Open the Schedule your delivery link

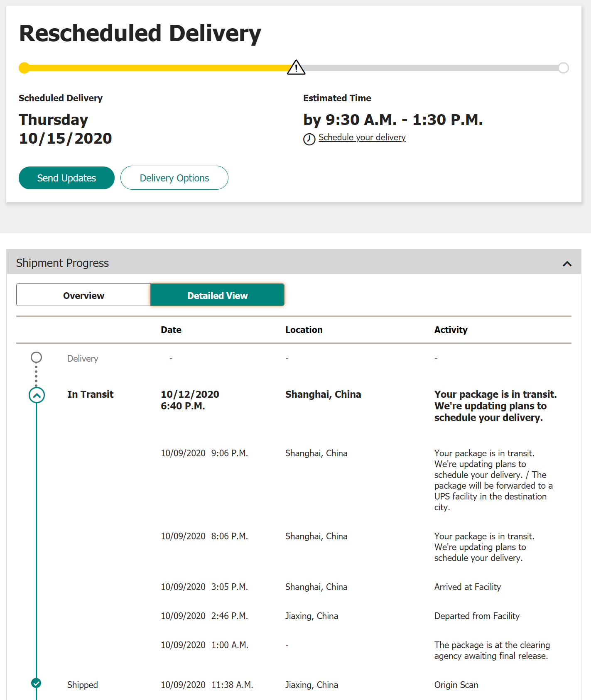362,137
